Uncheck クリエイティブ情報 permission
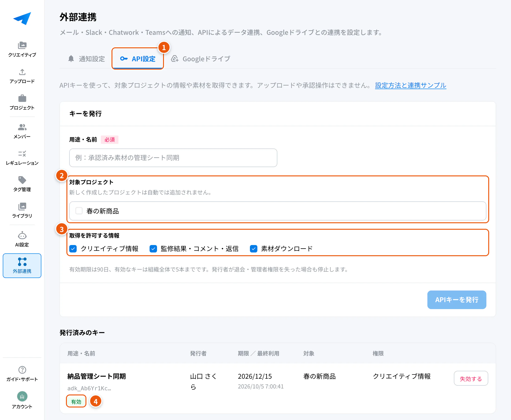This screenshot has width=511, height=420. (x=73, y=249)
